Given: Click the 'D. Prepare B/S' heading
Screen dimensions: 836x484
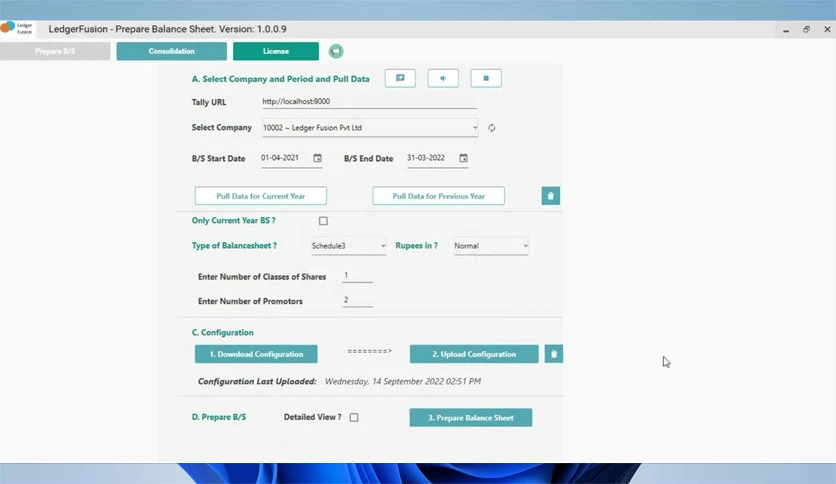Looking at the screenshot, I should pos(219,417).
